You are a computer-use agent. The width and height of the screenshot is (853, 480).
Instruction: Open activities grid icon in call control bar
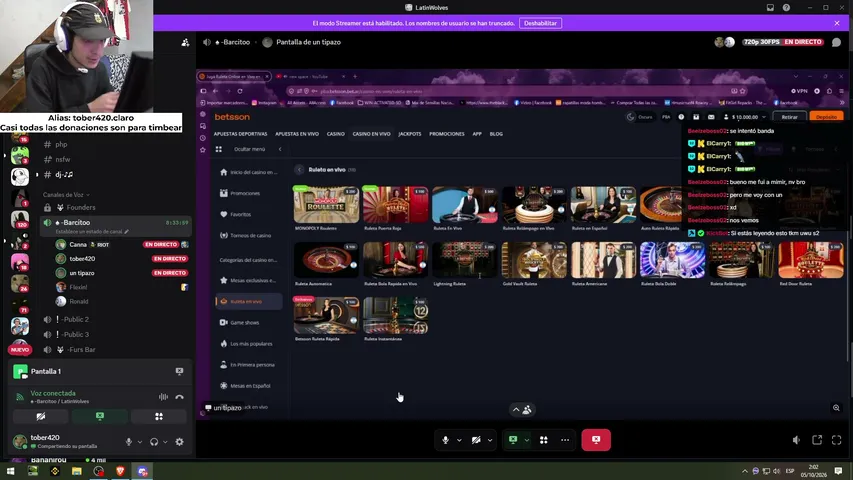[543, 440]
